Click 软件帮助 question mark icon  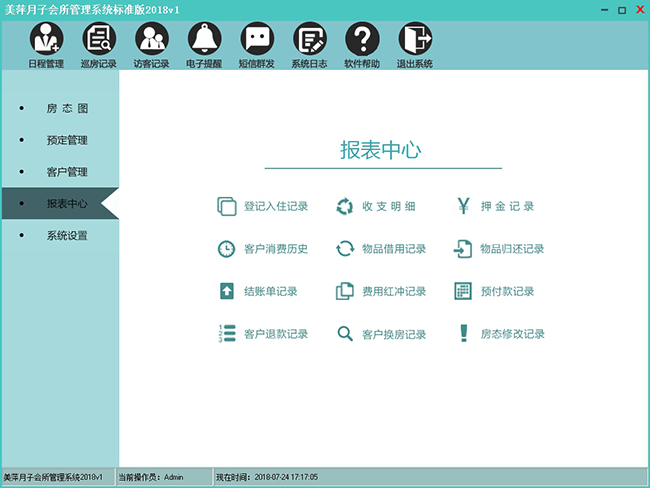click(x=362, y=40)
